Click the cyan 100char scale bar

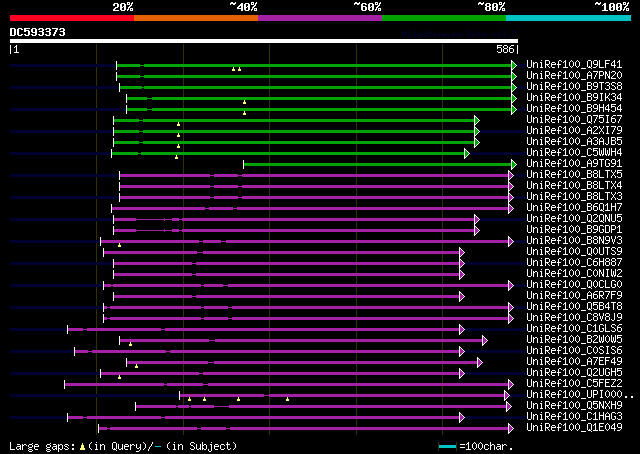coord(447,446)
